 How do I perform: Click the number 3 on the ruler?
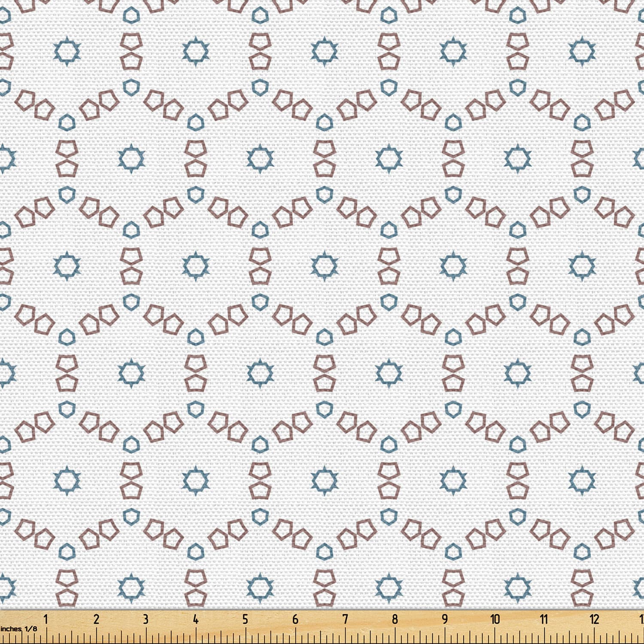click(x=146, y=619)
